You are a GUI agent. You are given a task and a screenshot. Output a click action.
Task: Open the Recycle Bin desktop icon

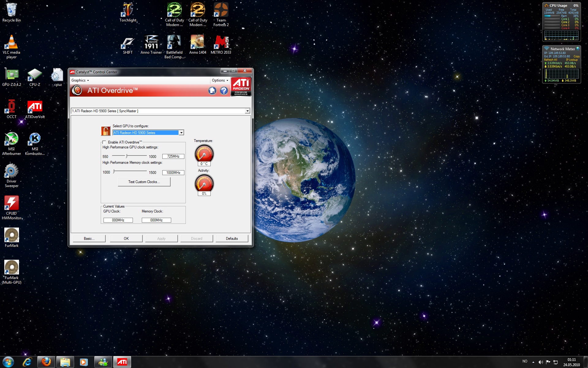point(12,12)
